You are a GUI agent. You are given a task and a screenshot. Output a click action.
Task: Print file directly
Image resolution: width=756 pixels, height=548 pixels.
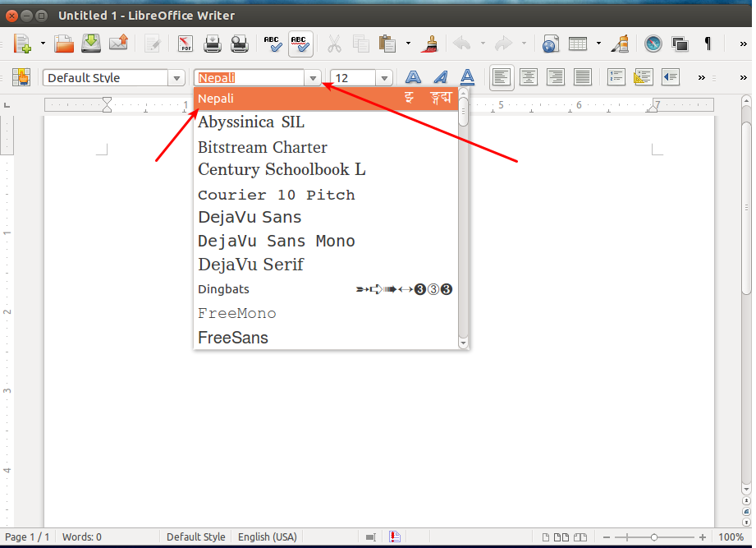point(212,44)
